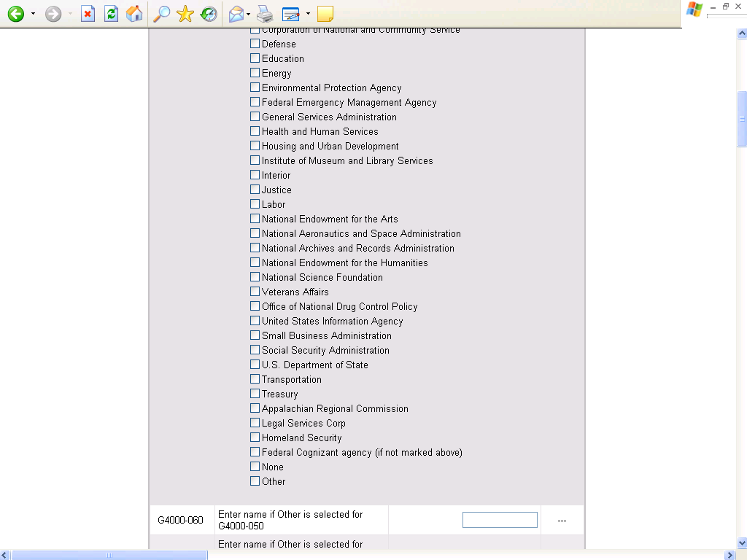Expand the Edit dropdown arrow

point(308,14)
